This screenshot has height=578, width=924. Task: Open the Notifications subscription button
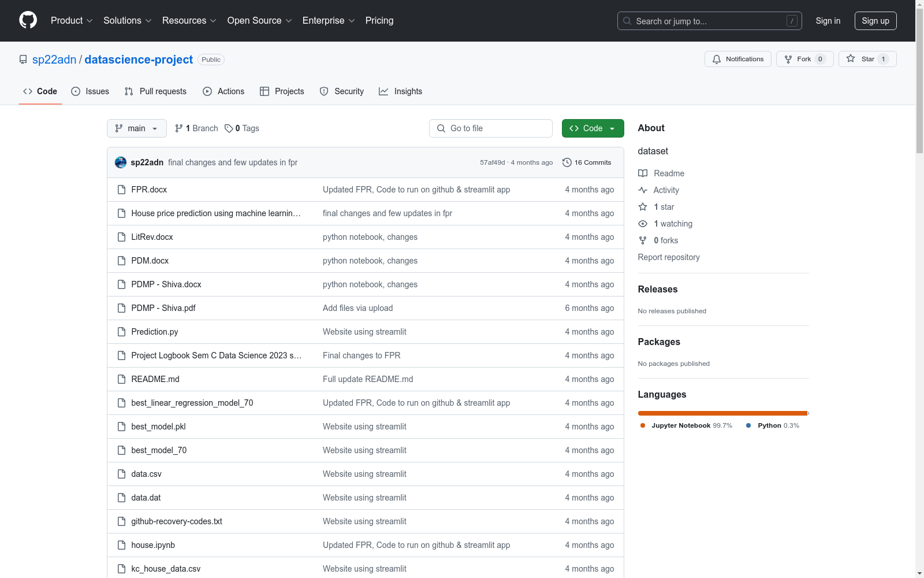738,59
